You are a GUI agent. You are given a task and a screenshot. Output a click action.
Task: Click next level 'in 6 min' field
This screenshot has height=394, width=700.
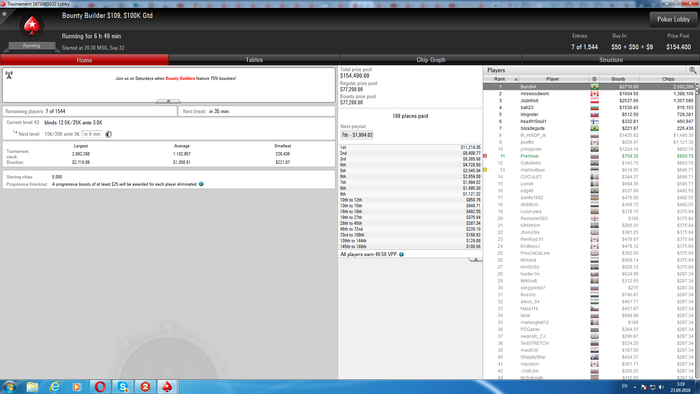[92, 134]
